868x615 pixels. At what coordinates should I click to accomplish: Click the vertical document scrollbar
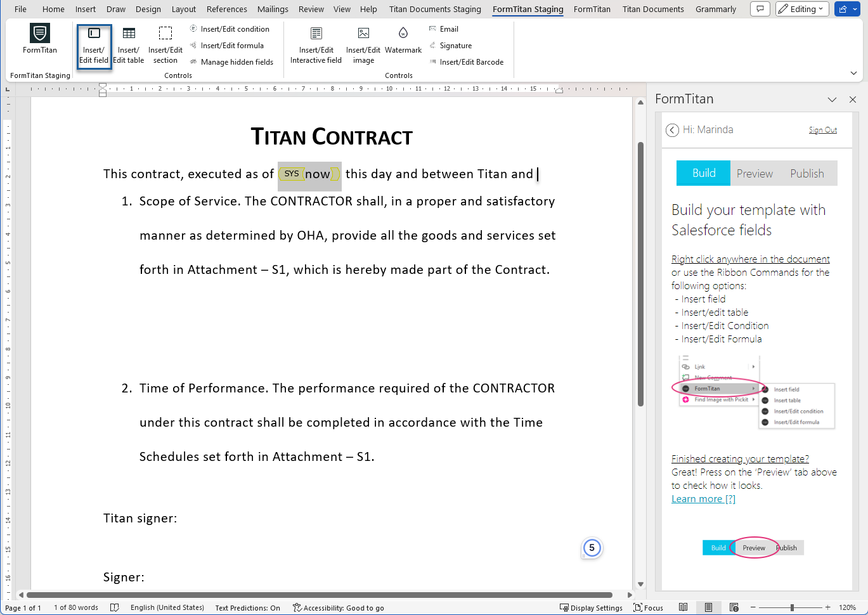(640, 275)
